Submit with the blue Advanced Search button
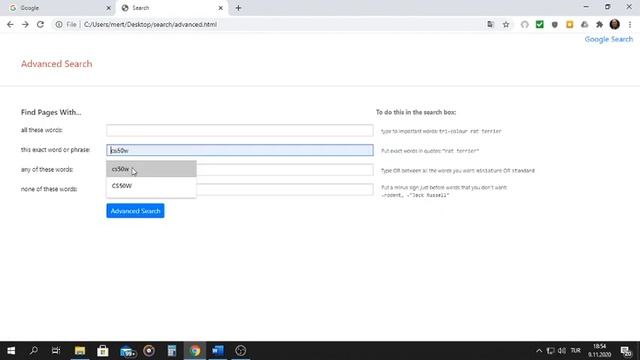Screen dimensions: 640x360 pos(135,211)
